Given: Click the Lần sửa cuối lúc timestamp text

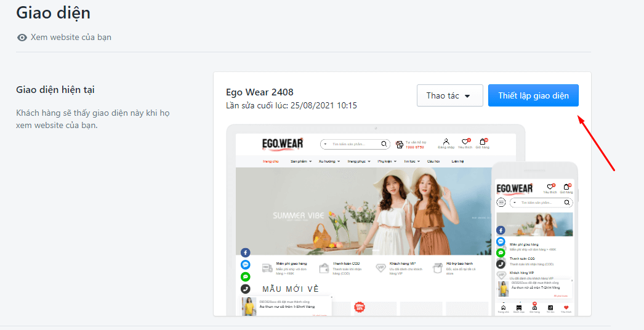Looking at the screenshot, I should 291,106.
